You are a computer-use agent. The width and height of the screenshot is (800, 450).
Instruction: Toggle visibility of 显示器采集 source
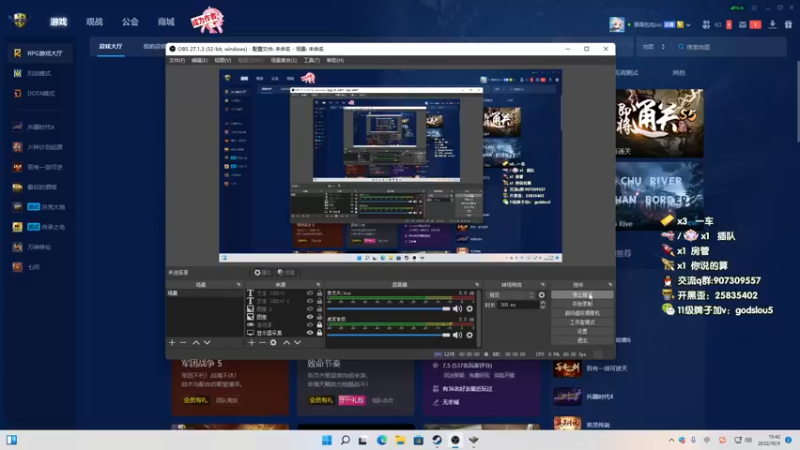pos(310,333)
